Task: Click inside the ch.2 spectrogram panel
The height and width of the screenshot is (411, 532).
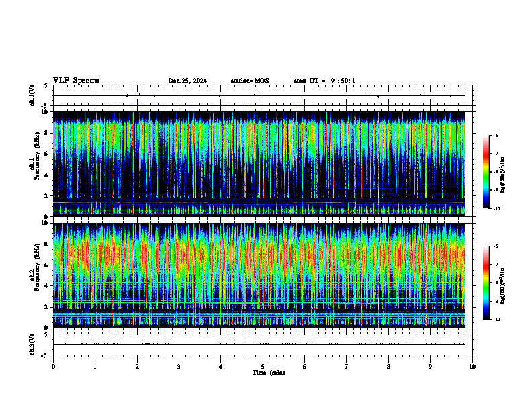Action: click(x=259, y=275)
